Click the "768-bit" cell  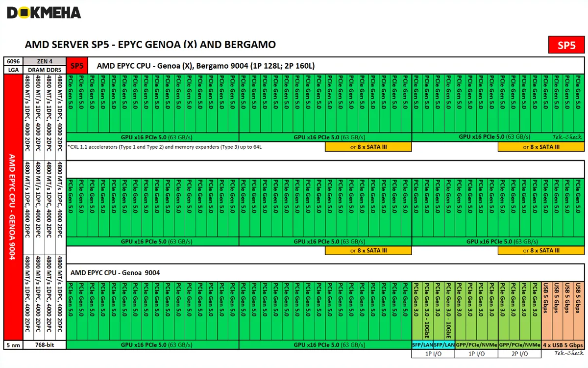(45, 345)
